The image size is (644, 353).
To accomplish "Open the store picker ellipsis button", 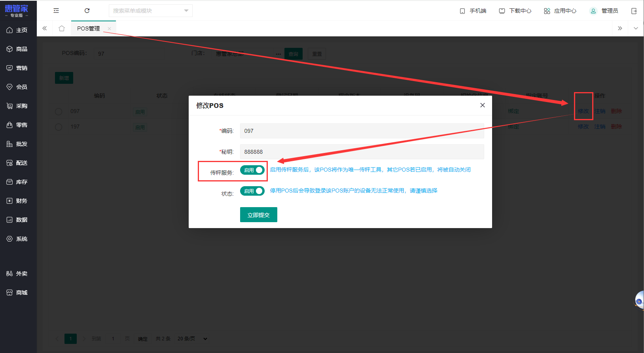I will tap(278, 54).
